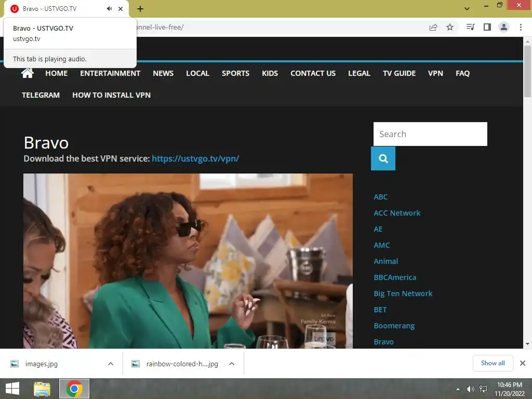Open the LOCAL menu item

click(197, 73)
